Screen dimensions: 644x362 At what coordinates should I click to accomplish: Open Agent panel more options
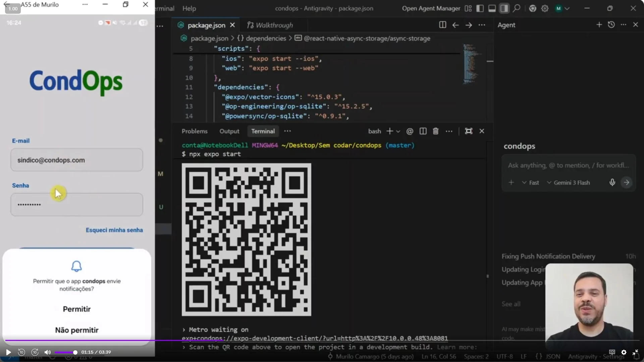(x=623, y=24)
